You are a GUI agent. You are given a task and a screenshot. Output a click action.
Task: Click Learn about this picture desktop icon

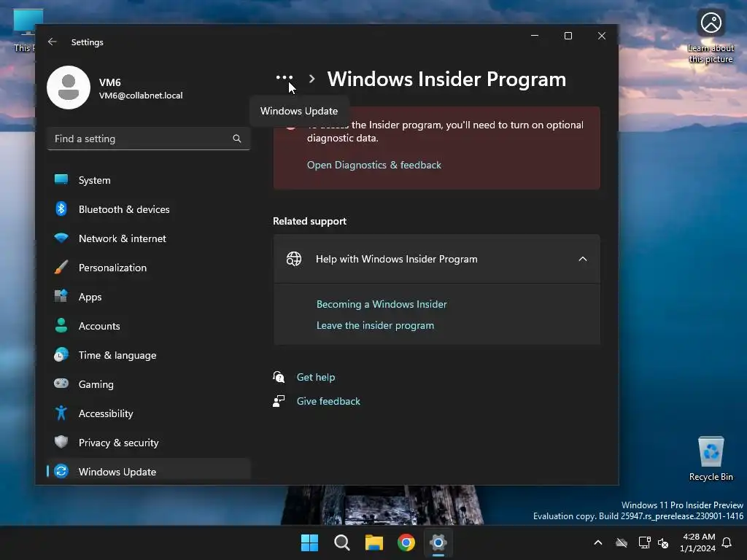tap(711, 36)
